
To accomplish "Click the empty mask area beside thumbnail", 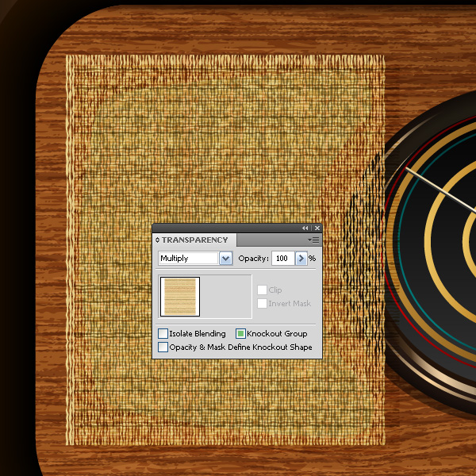I will pyautogui.click(x=225, y=297).
